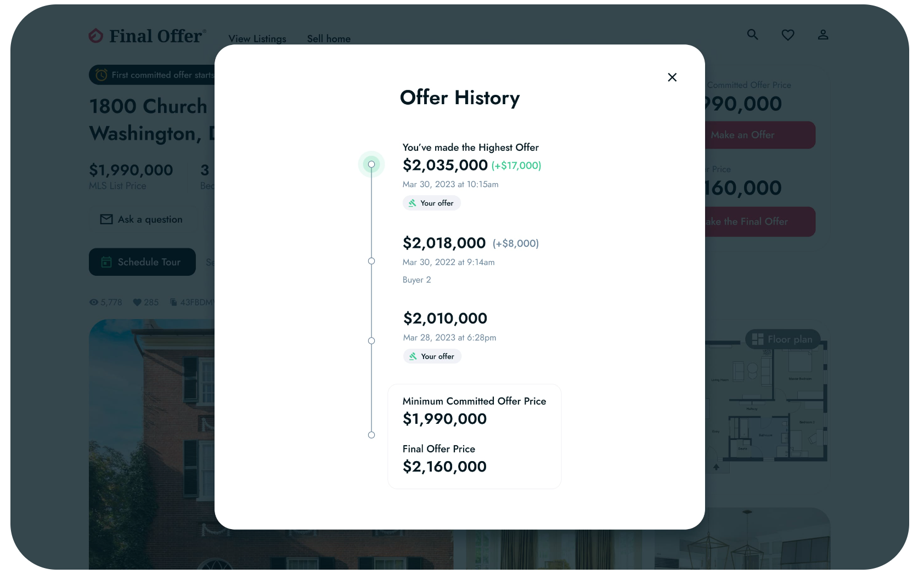Click the search magnifier icon
Viewport: 924px width, 579px height.
click(x=753, y=35)
